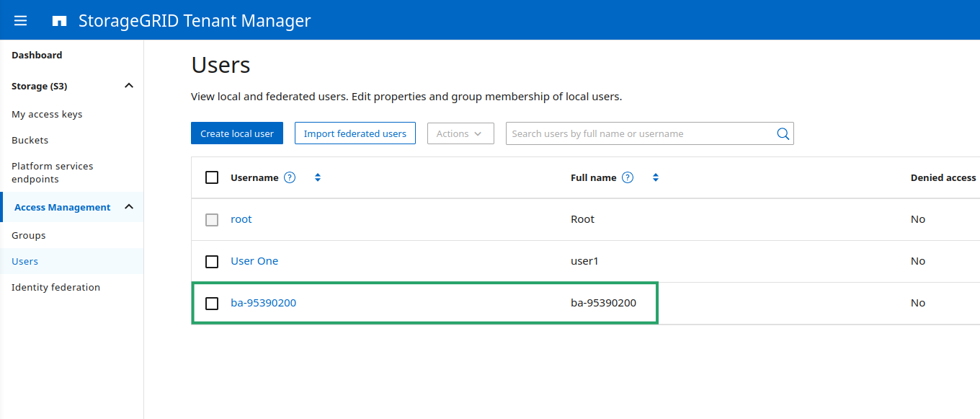
Task: Open the Buckets page
Action: 30,140
